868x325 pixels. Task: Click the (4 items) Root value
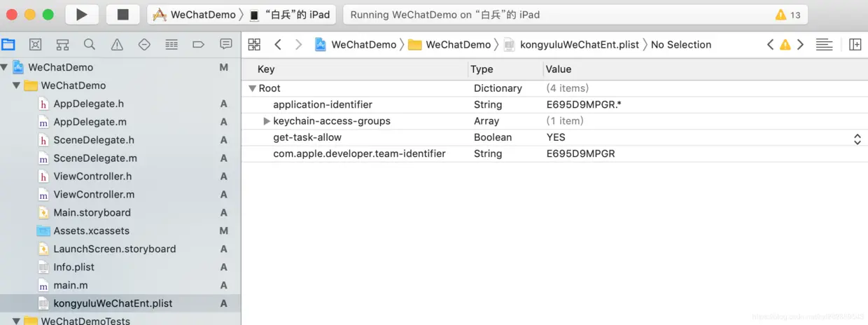pyautogui.click(x=567, y=88)
